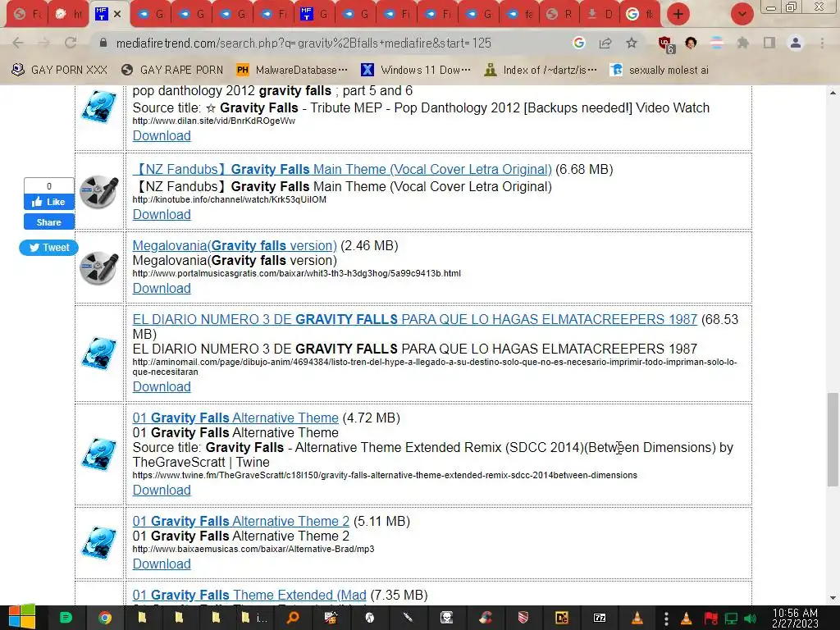840x630 pixels.
Task: Switch to the Google 'fk' tab
Action: pyautogui.click(x=641, y=14)
